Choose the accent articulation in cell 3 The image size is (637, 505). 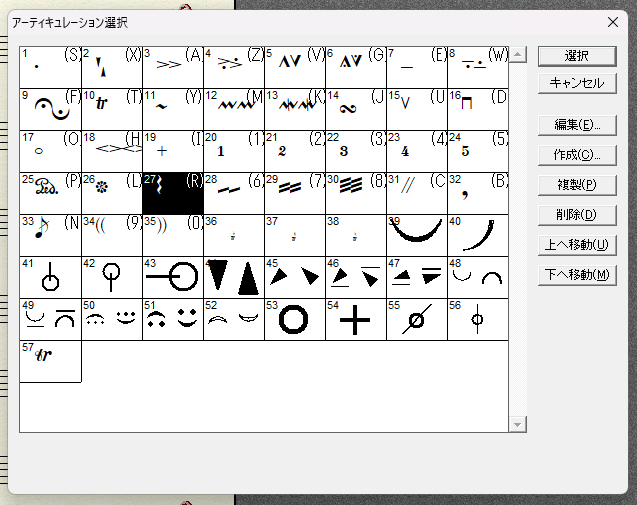point(172,66)
